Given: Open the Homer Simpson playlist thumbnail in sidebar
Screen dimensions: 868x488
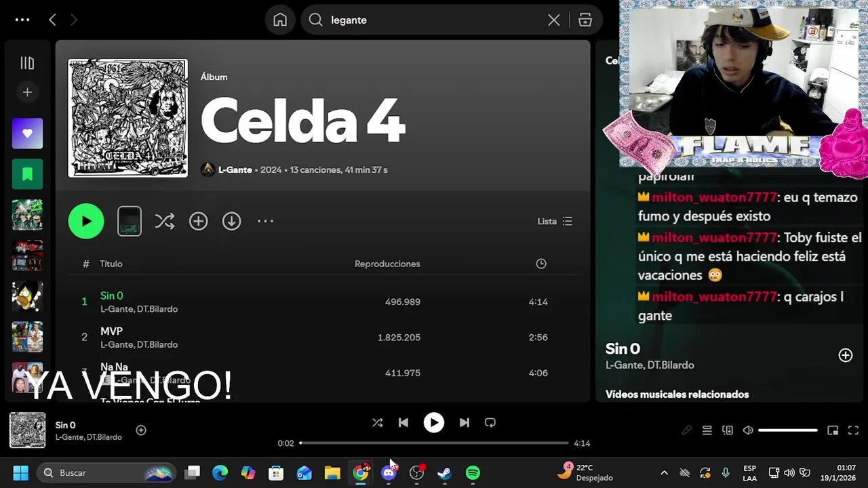Looking at the screenshot, I should click(x=27, y=296).
